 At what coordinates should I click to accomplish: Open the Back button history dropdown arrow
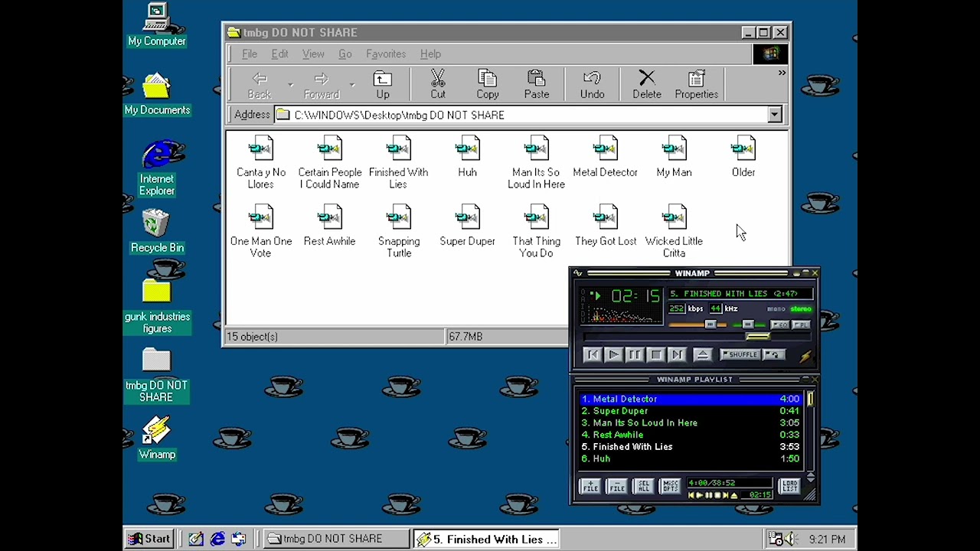pyautogui.click(x=290, y=84)
